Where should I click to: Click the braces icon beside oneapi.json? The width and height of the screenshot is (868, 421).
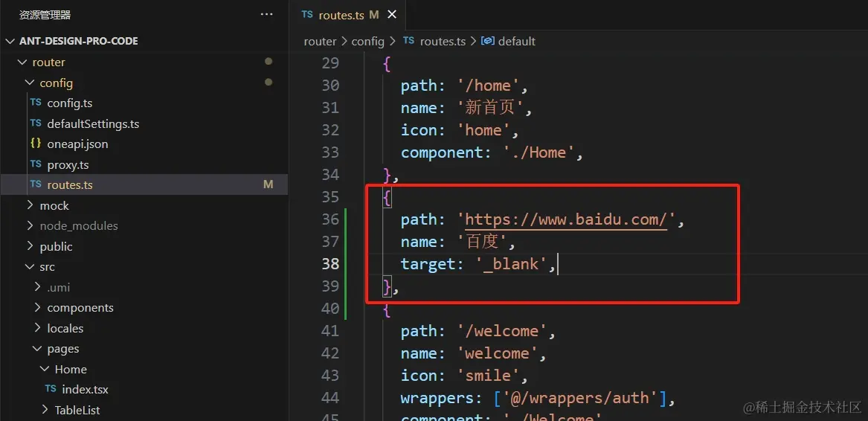pos(36,144)
